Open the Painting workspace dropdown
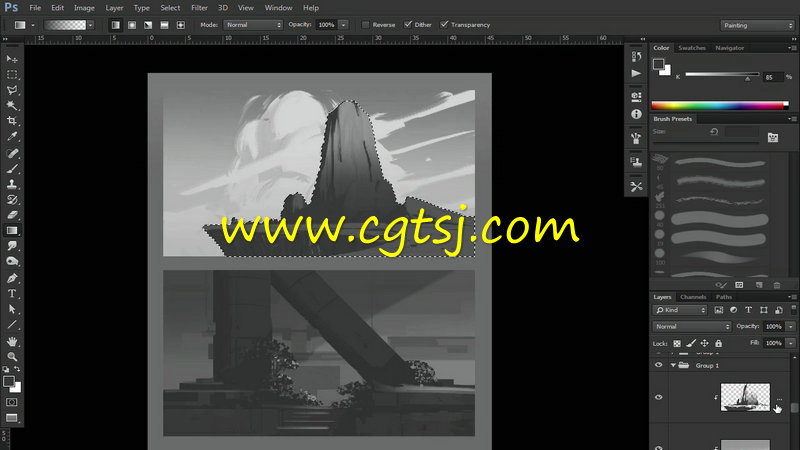 [x=758, y=25]
